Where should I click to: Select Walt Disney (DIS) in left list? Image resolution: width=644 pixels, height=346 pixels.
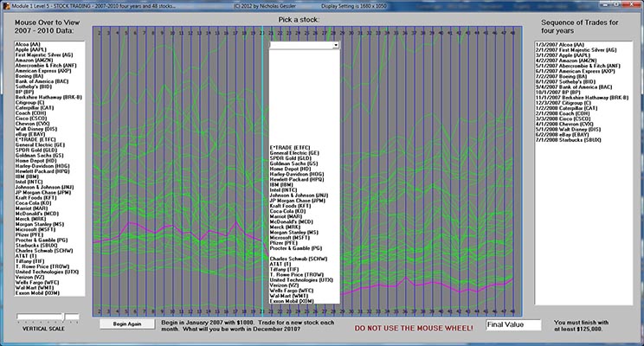(36, 129)
